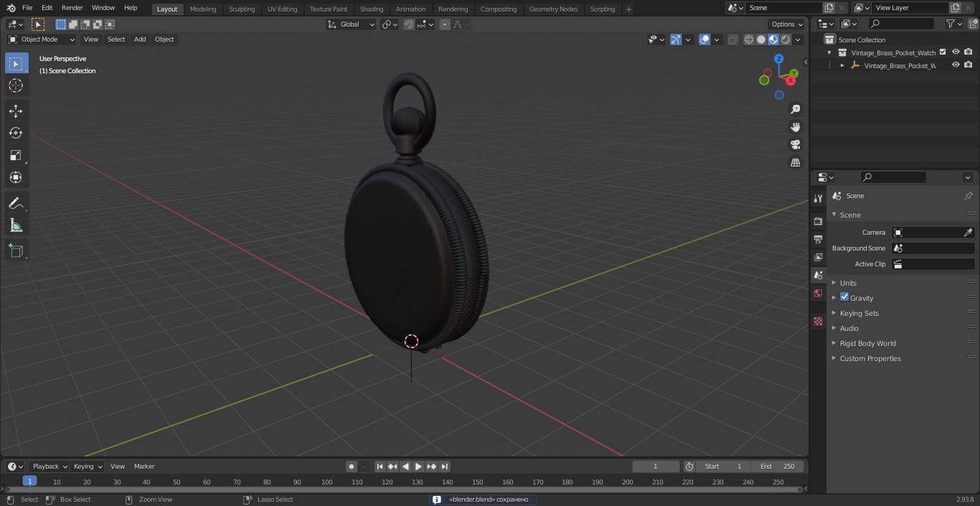Select the Select Box tool
This screenshot has width=980, height=506.
coord(16,64)
